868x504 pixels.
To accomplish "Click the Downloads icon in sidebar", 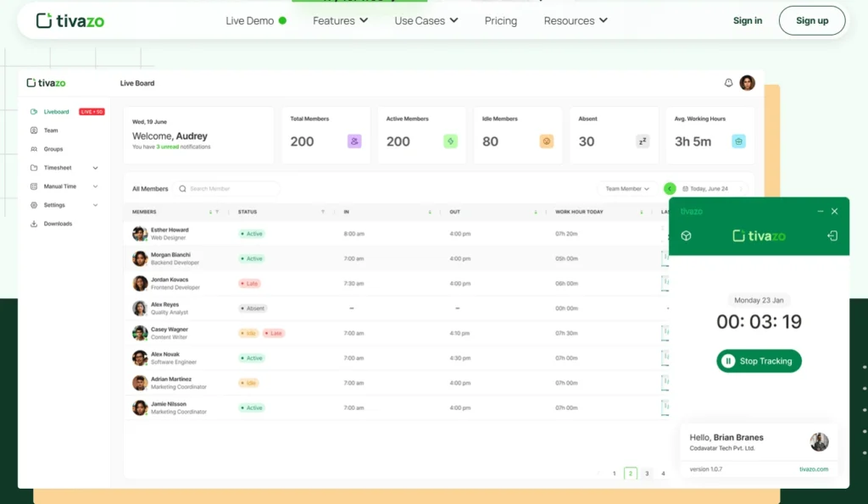I will point(34,224).
